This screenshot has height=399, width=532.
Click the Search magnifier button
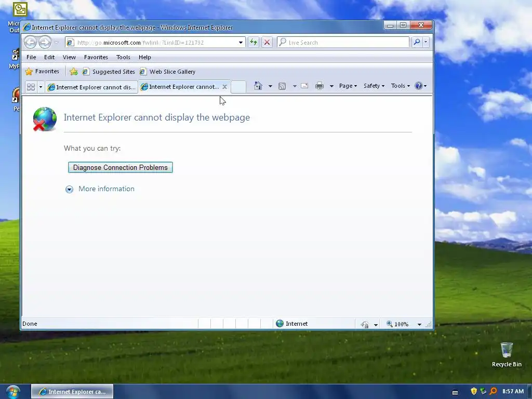pyautogui.click(x=417, y=42)
